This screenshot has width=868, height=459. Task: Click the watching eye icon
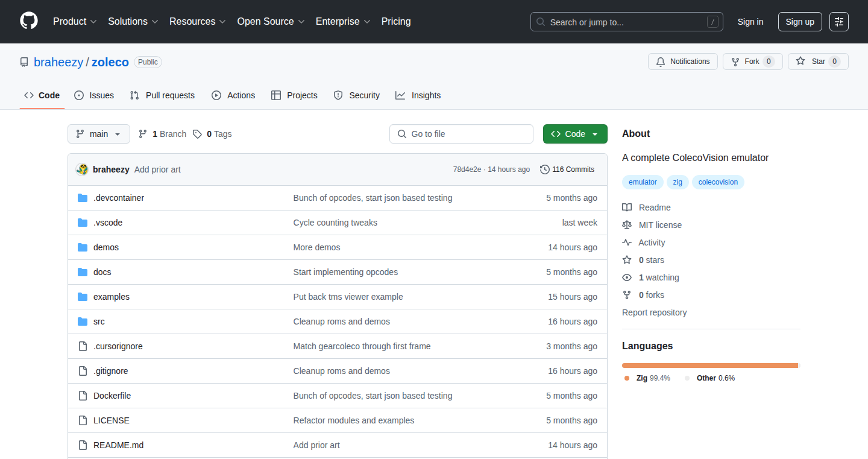627,277
